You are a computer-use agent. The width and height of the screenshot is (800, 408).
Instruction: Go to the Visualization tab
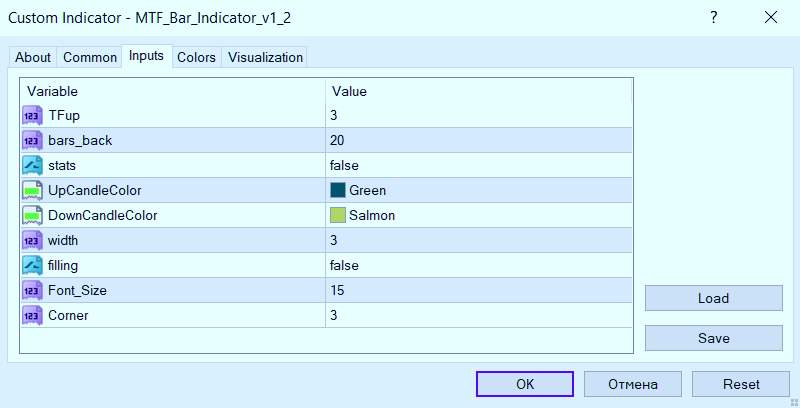[x=265, y=57]
